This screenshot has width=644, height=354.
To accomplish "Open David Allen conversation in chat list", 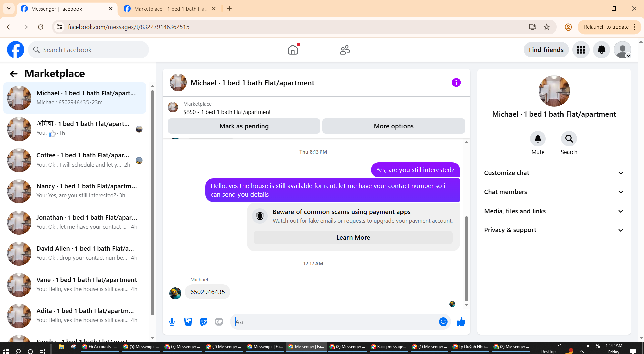I will click(75, 254).
